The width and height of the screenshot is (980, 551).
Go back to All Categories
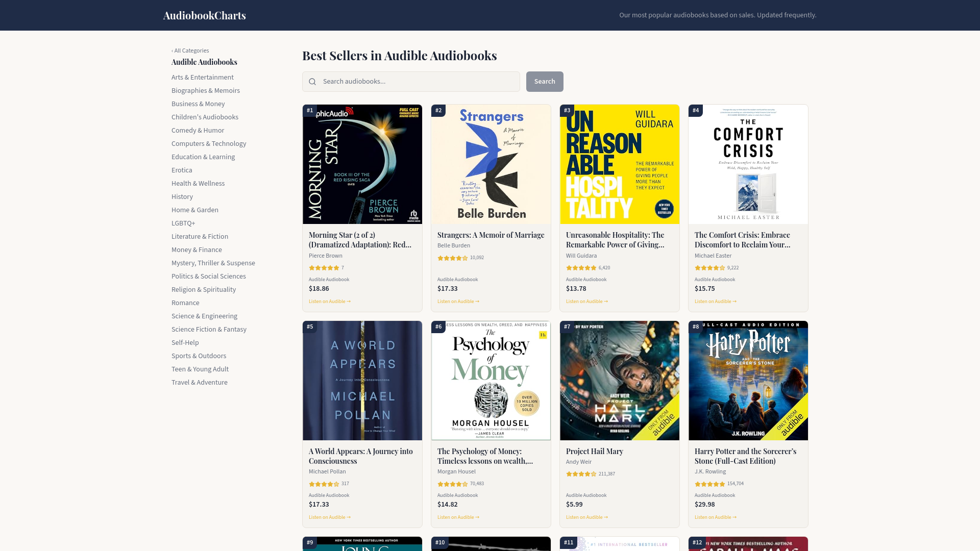coord(190,51)
